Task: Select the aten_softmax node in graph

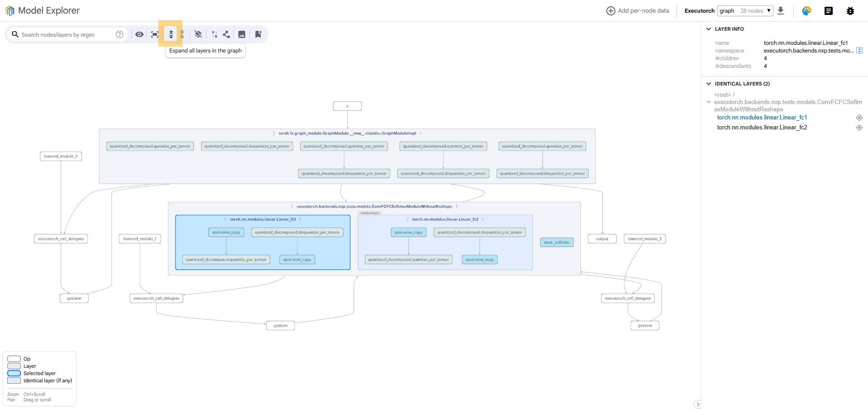Action: click(556, 243)
